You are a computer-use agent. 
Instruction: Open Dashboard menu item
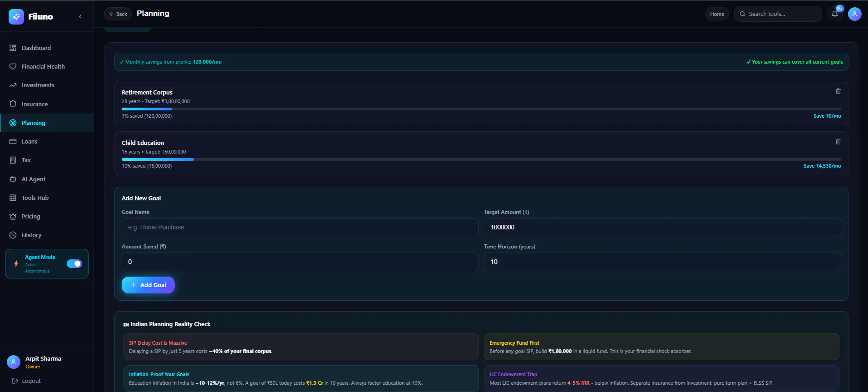pyautogui.click(x=47, y=48)
